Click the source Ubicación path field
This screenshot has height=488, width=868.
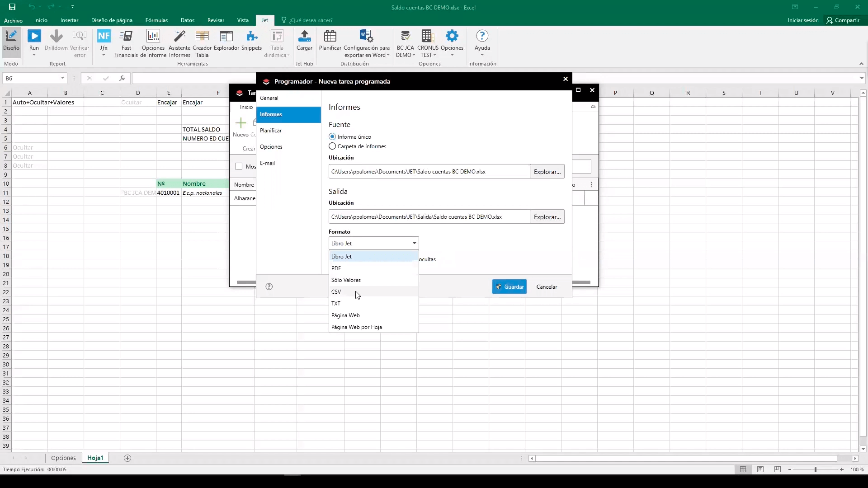(429, 172)
